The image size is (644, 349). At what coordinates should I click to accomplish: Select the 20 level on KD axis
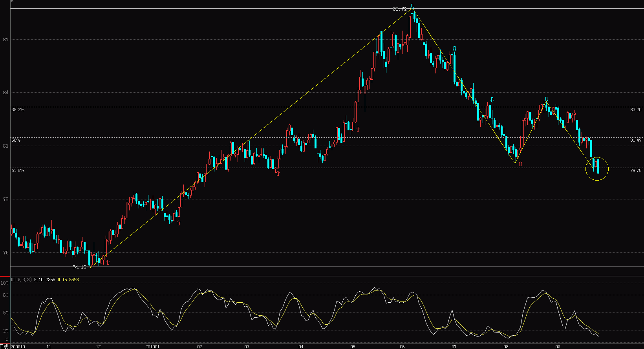pos(6,331)
